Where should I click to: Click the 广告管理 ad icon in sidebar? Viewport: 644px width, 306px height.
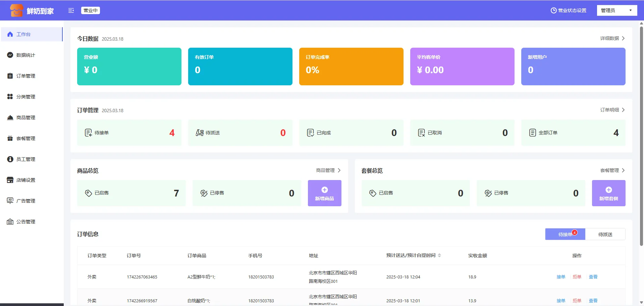10,201
